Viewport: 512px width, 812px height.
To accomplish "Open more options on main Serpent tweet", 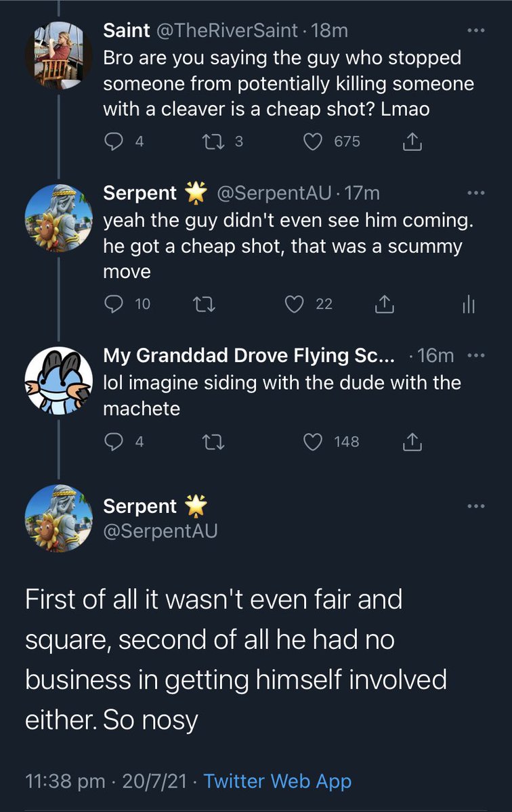I will point(476,506).
